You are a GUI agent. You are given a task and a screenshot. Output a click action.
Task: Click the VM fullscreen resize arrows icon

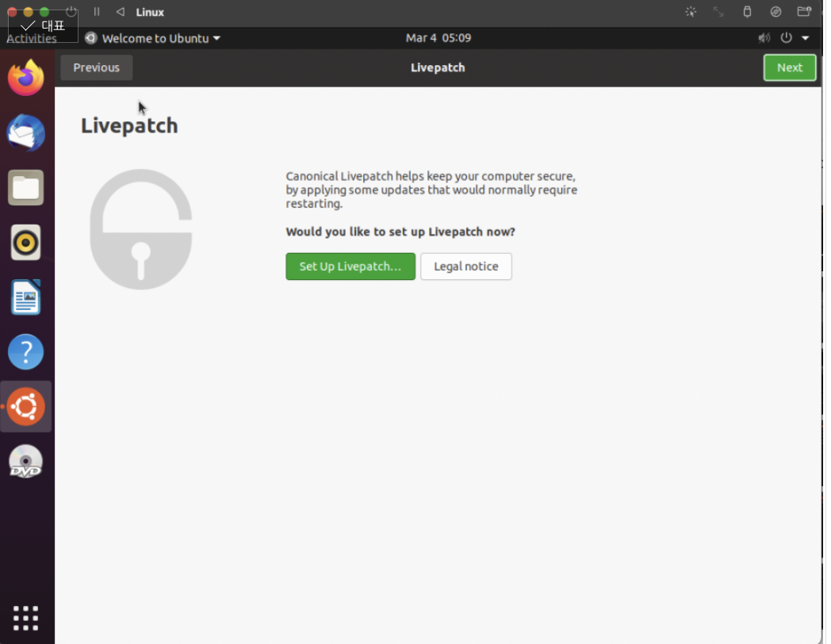718,12
